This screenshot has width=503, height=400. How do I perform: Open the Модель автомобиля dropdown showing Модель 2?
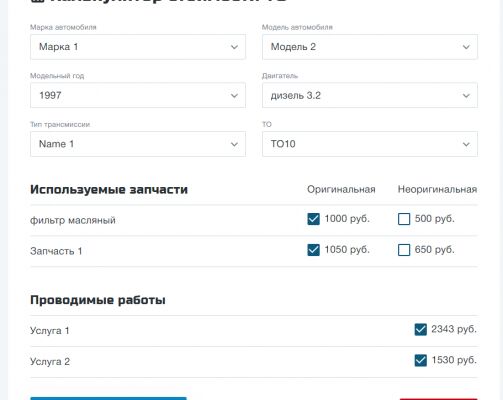[x=370, y=47]
